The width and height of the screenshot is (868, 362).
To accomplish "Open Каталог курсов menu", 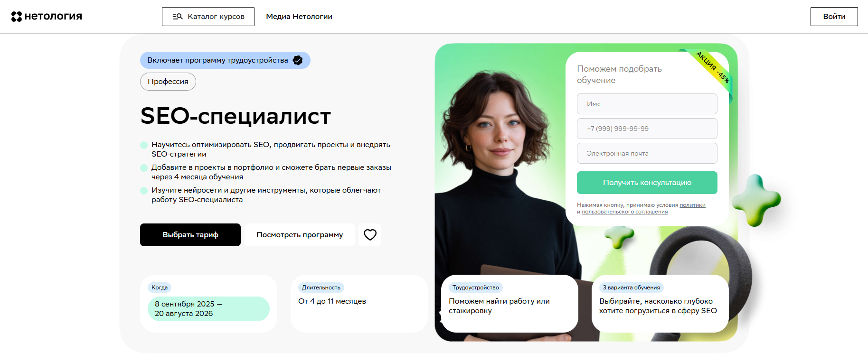I will (x=208, y=17).
